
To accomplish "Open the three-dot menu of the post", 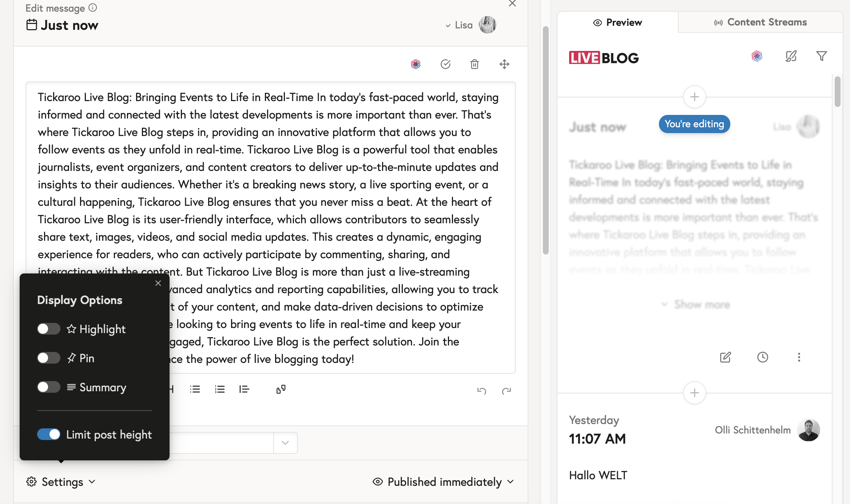I will click(799, 357).
